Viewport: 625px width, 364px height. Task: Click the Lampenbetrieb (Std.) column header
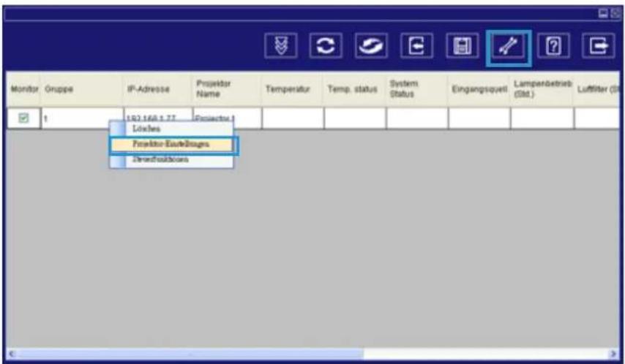[x=542, y=89]
